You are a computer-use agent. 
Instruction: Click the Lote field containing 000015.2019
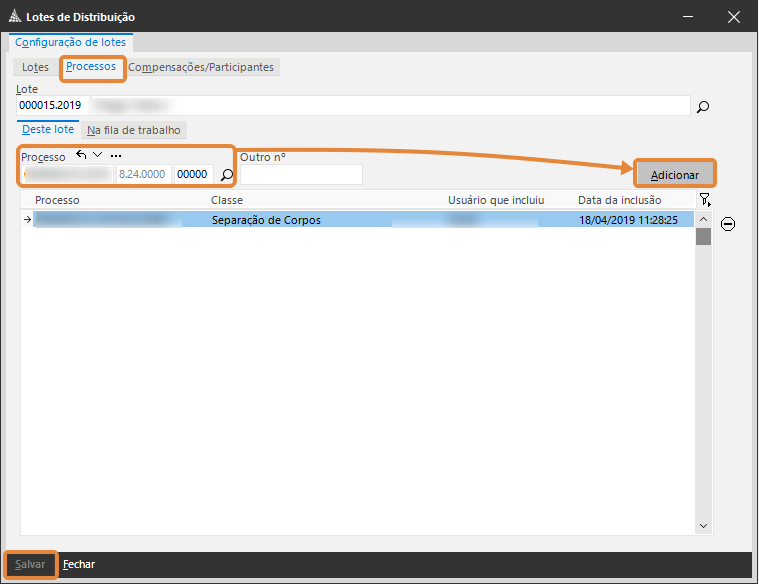[x=350, y=106]
